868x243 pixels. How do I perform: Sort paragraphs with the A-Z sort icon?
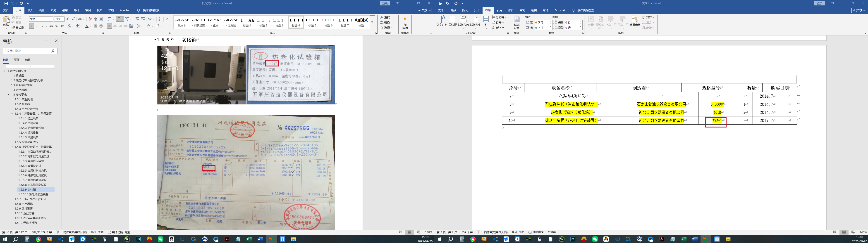[x=160, y=19]
